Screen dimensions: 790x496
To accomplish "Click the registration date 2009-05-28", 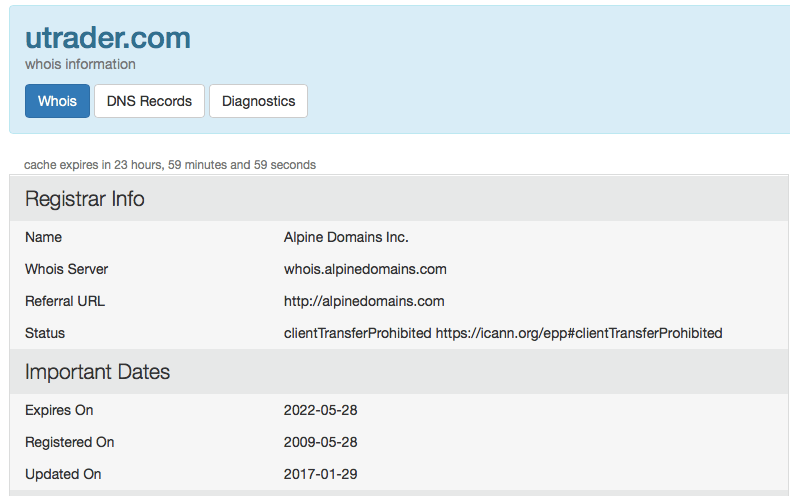I will coord(319,442).
